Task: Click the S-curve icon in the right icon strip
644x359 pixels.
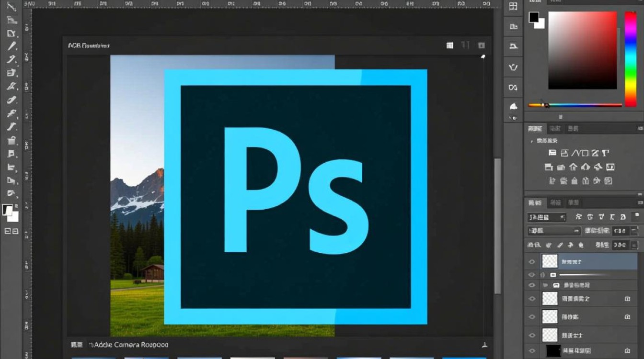Action: click(x=513, y=87)
